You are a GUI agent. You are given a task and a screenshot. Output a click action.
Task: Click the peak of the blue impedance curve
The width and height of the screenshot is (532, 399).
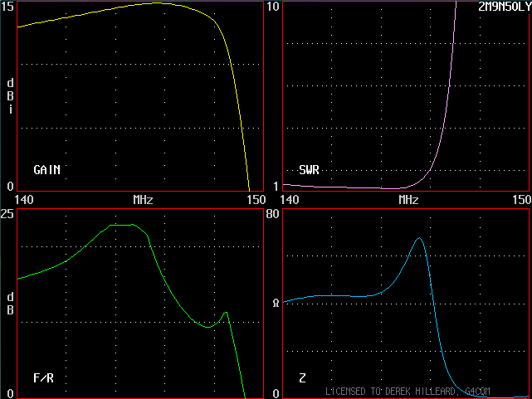tap(420, 238)
